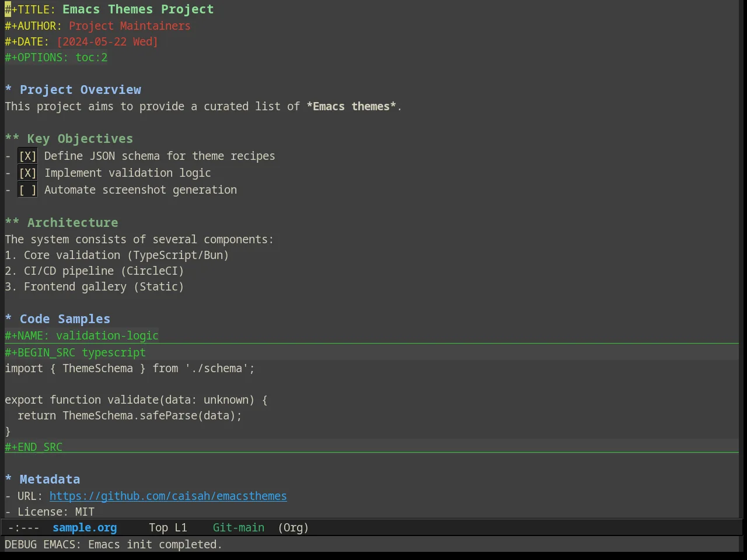Image resolution: width=747 pixels, height=560 pixels.
Task: Click Git-main branch indicator in mode line
Action: pos(238,528)
